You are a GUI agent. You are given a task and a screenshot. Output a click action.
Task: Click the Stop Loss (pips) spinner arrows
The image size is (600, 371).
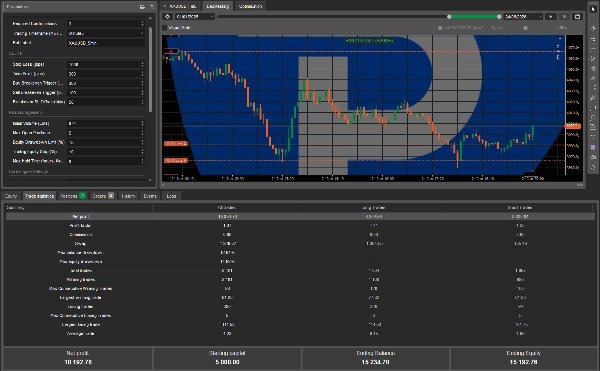click(x=142, y=64)
